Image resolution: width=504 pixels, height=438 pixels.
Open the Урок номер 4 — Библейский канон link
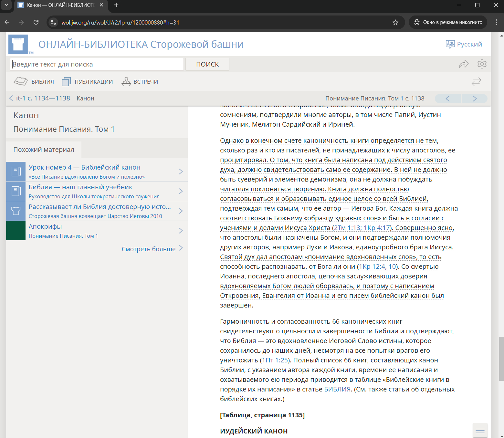85,167
